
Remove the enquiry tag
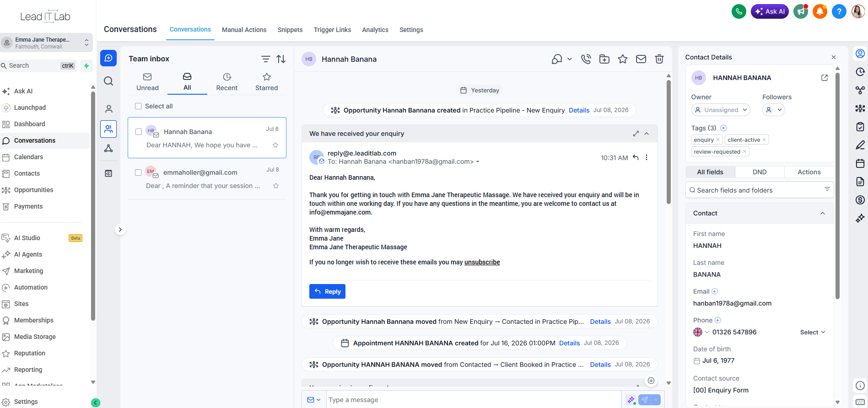(717, 140)
